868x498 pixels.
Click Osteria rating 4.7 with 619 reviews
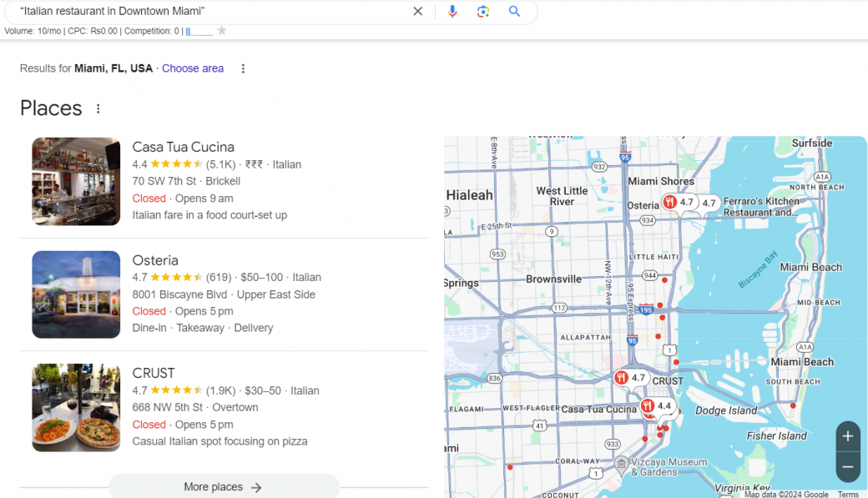point(182,277)
